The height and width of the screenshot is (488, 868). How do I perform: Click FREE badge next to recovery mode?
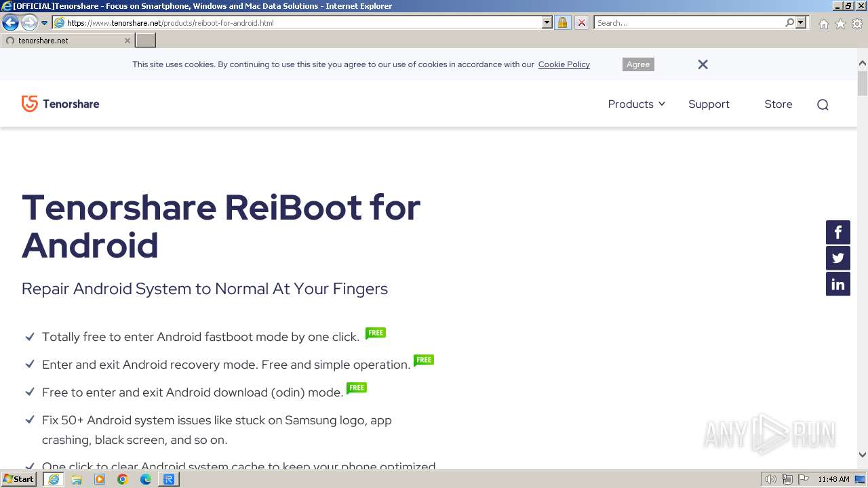coord(424,360)
